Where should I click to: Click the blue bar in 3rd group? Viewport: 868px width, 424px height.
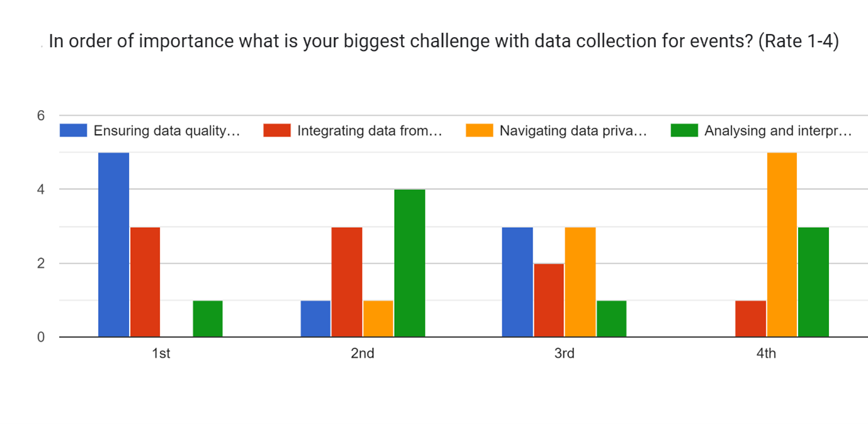517,282
